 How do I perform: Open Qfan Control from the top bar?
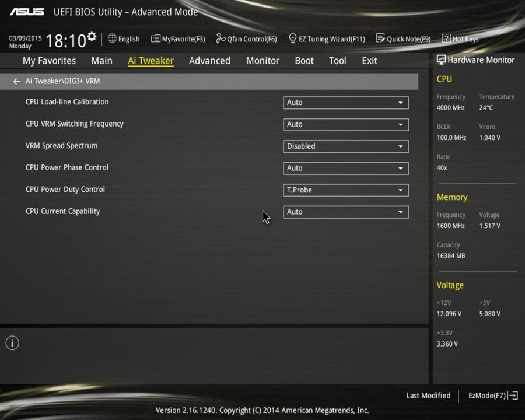246,39
